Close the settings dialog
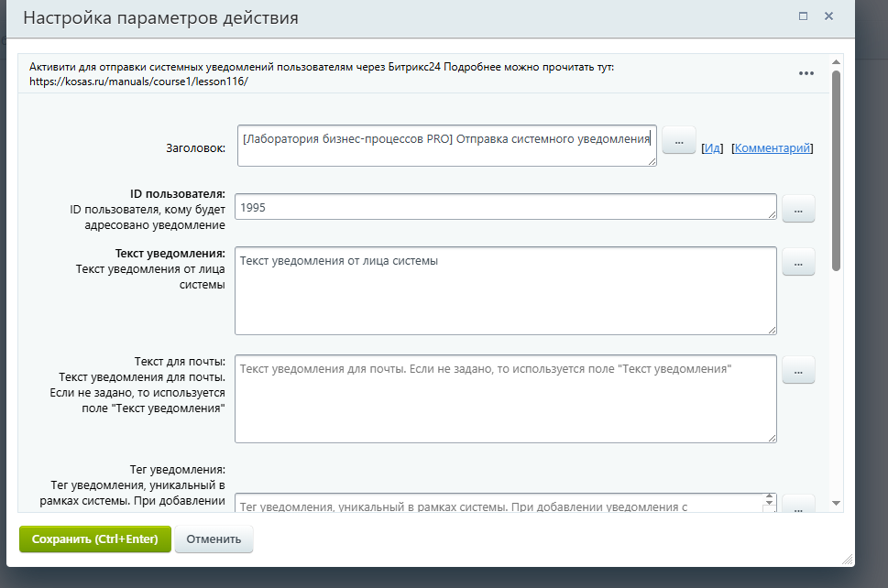 828,16
